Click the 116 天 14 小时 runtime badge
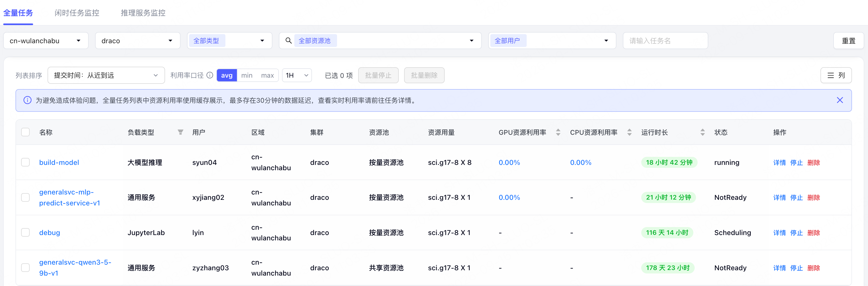Screen dimensions: 868x286 coord(667,232)
